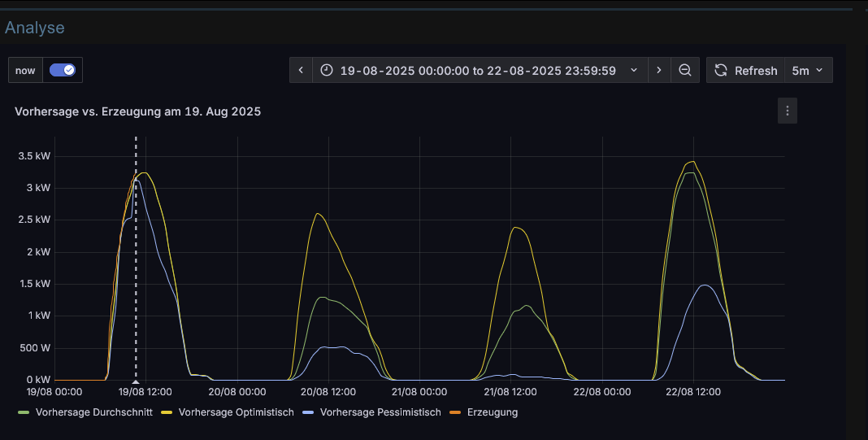Shift time range forward with right arrow
The height and width of the screenshot is (440, 868).
[659, 71]
